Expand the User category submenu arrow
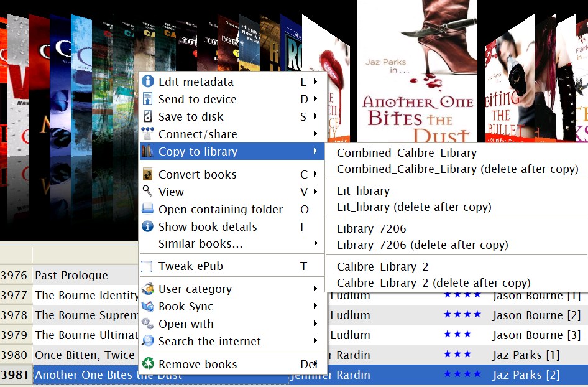588x387 pixels. tap(315, 288)
